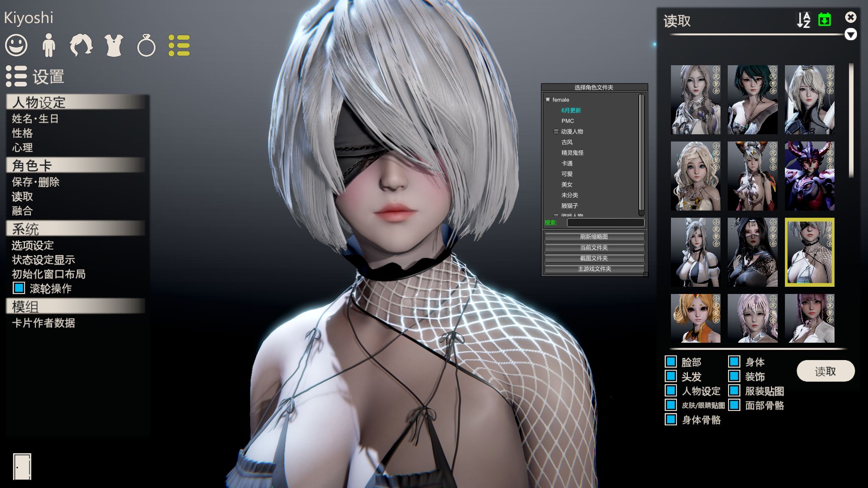
Task: Select the 卡通 folder
Action: coord(567,164)
